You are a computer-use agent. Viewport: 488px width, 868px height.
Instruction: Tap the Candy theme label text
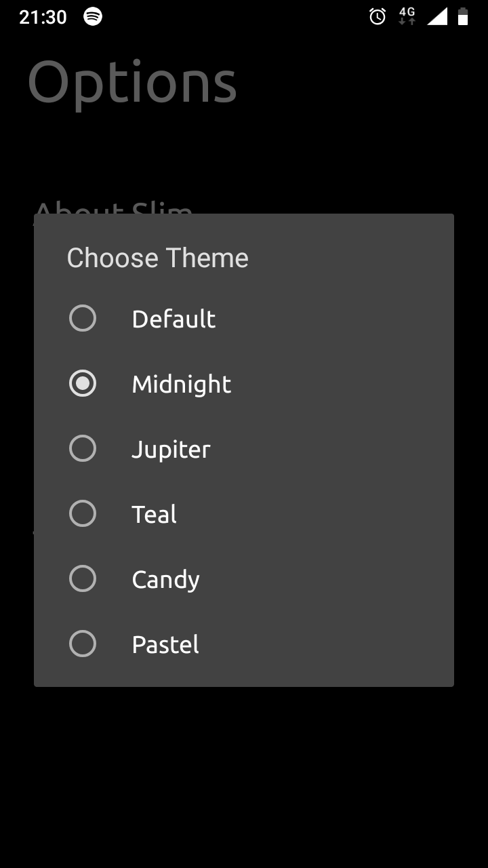165,580
